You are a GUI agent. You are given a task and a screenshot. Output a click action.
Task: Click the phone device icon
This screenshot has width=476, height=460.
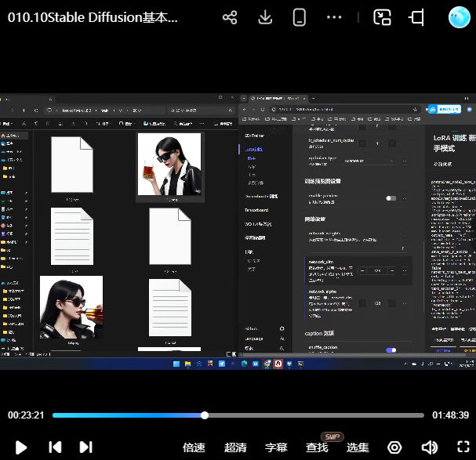[x=299, y=17]
